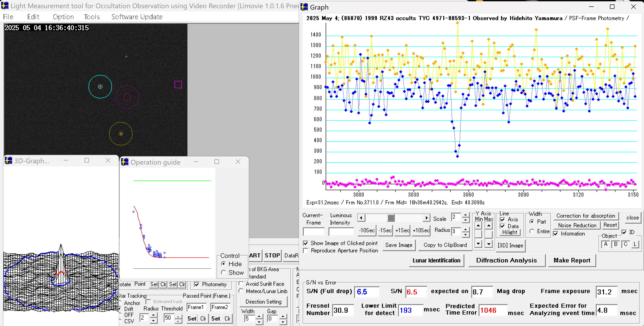Click the scrollbar right arrow in Graph window
Screen dimensions: 644x326
(x=427, y=218)
